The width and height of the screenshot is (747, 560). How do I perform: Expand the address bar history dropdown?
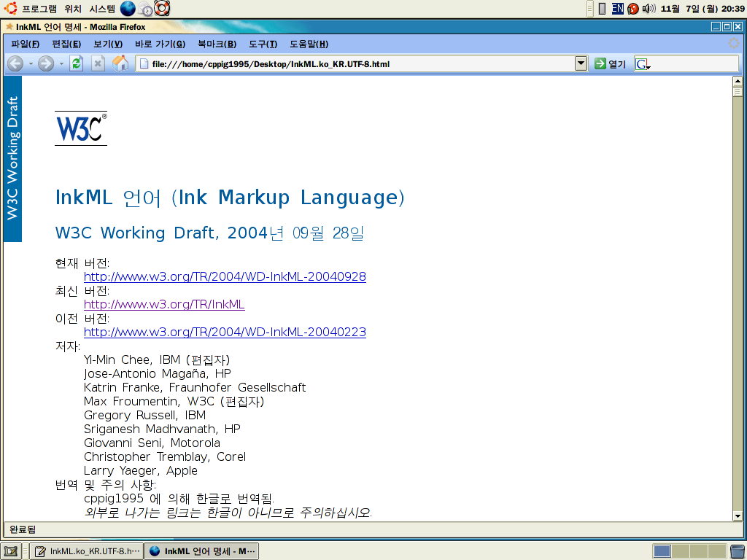click(x=581, y=63)
